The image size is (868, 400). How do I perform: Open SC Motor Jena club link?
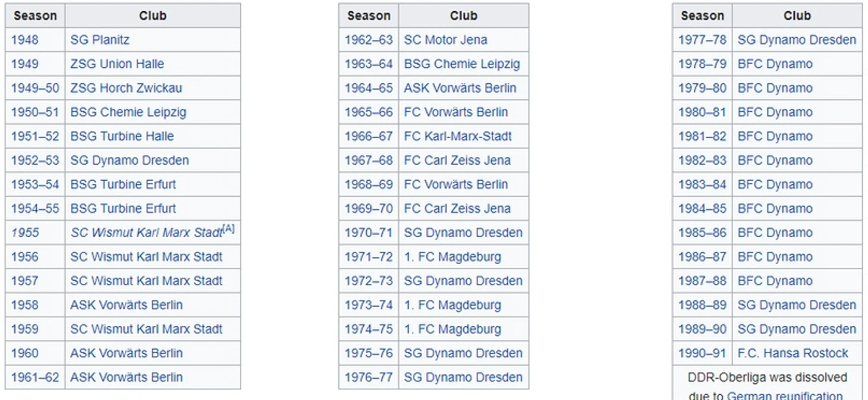coord(445,40)
